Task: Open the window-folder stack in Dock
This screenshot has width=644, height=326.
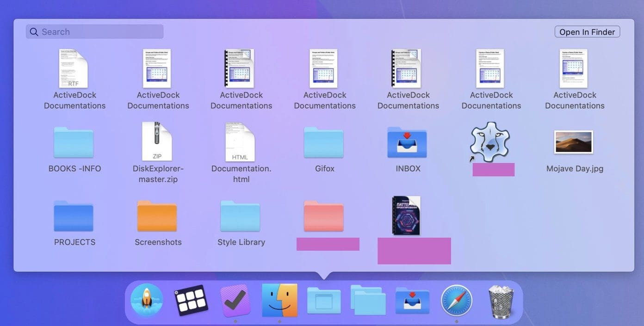Action: point(324,301)
